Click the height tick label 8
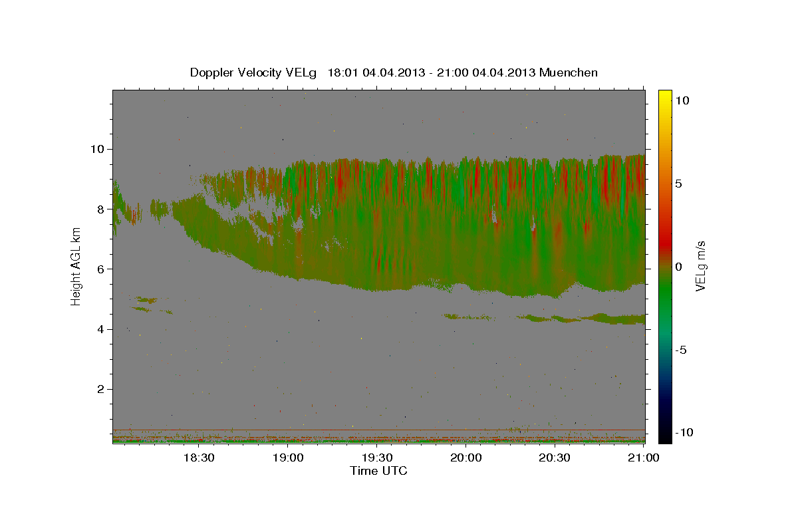The width and height of the screenshot is (798, 532). pos(101,209)
